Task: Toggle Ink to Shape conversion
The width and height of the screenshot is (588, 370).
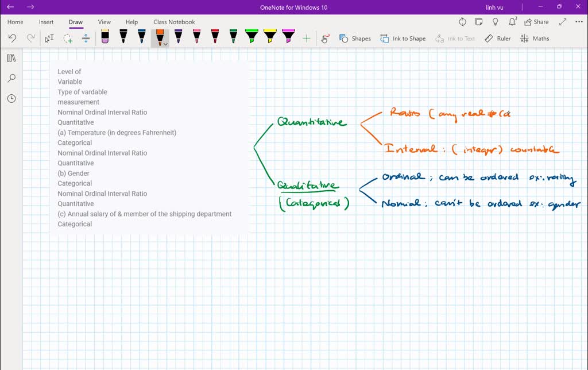Action: coord(403,38)
